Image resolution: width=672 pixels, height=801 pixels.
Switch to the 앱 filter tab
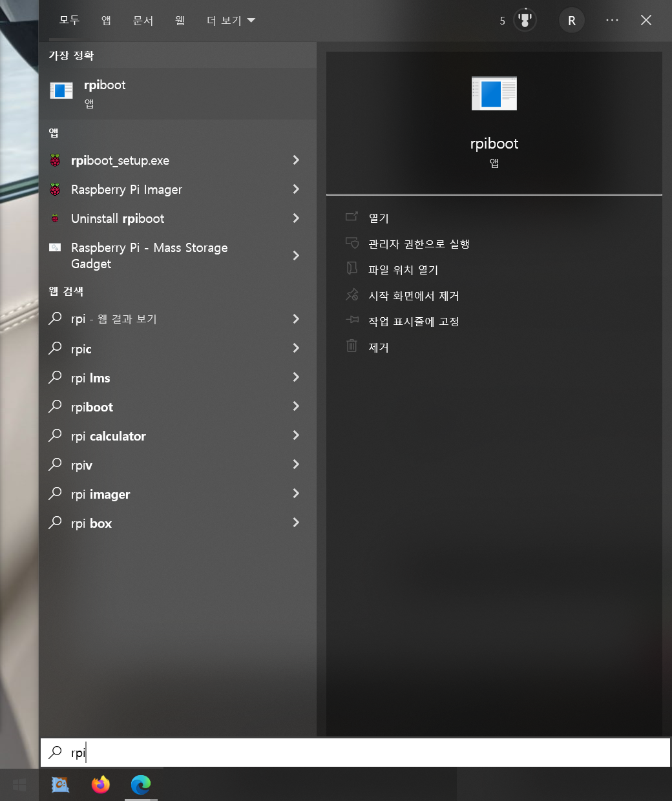point(106,21)
